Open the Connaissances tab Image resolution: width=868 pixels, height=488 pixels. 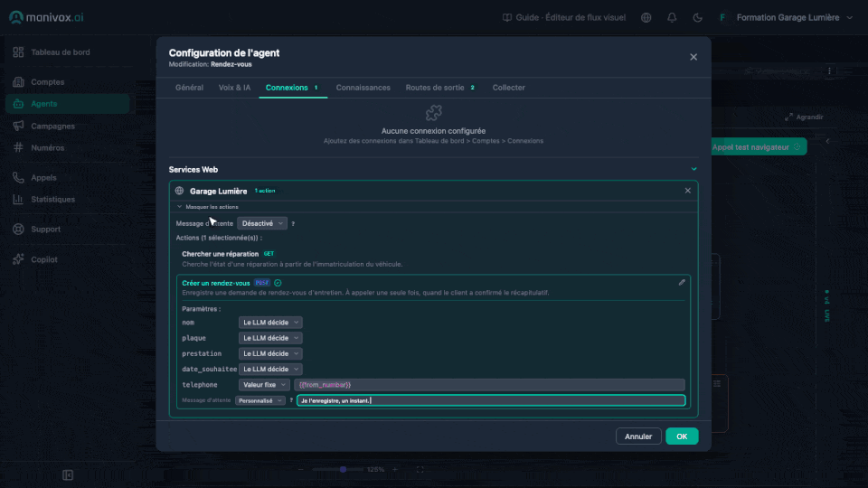tap(363, 88)
